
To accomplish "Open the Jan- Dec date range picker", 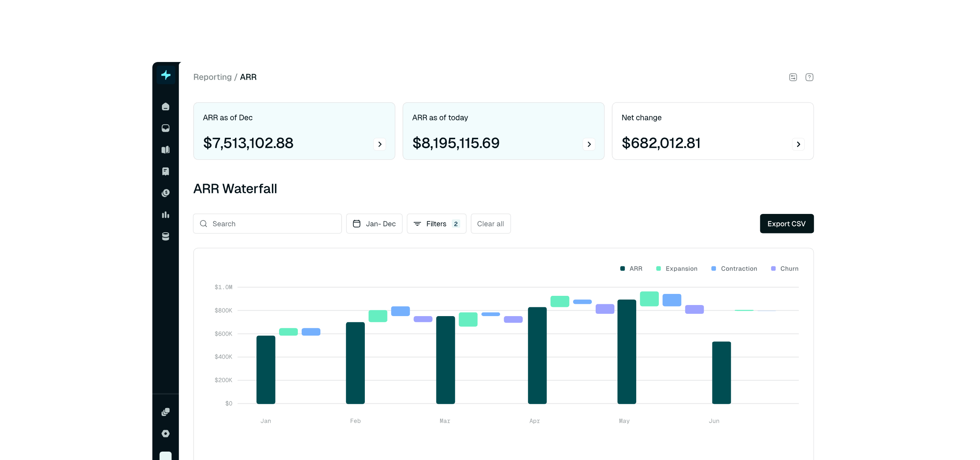I will (374, 224).
